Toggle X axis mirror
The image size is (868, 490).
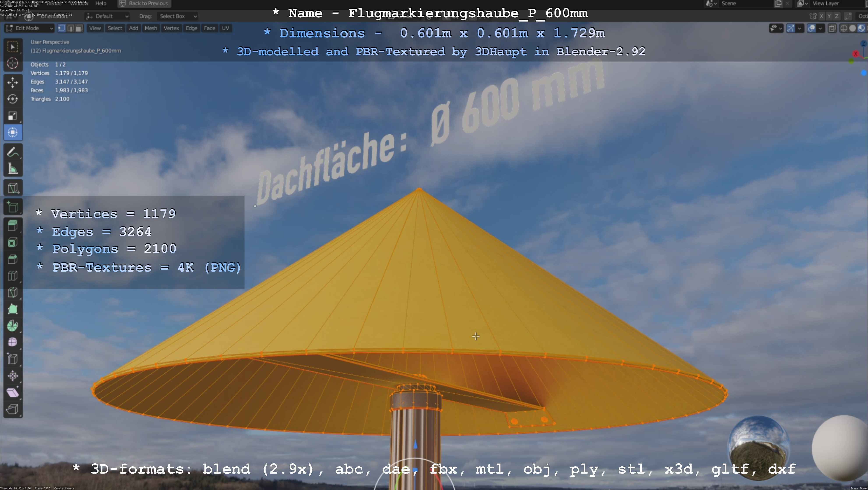(x=822, y=16)
